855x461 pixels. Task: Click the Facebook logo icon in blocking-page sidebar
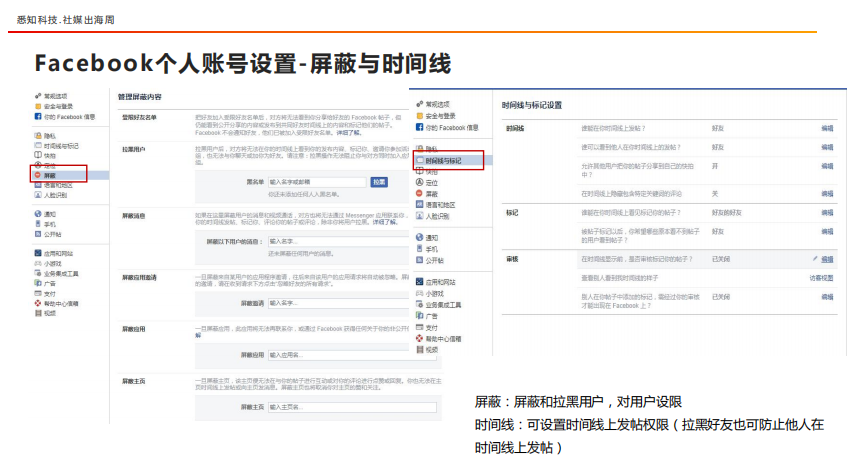[38, 117]
